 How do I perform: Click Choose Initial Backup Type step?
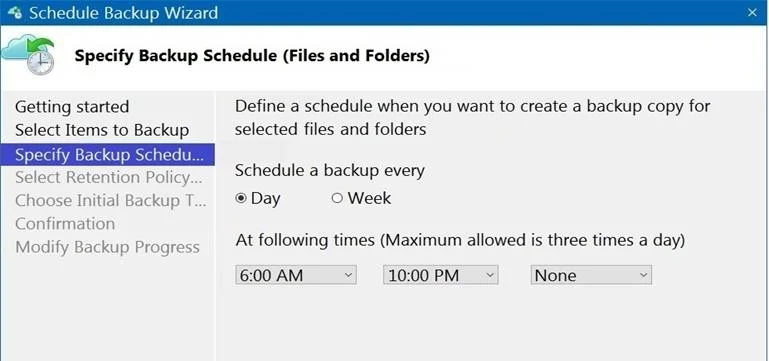(x=111, y=201)
